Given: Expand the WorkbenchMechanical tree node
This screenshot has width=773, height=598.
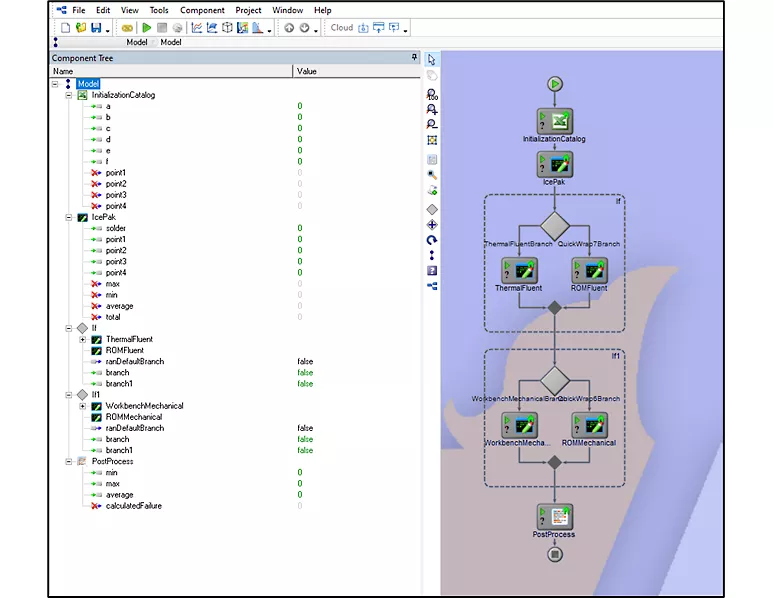Looking at the screenshot, I should click(x=83, y=406).
